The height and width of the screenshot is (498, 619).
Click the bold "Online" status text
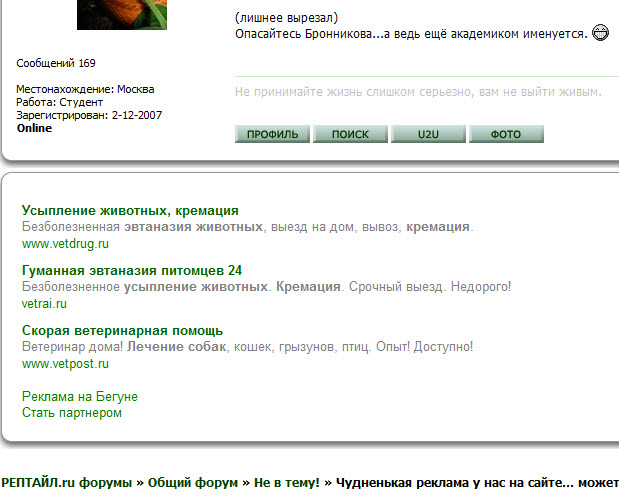coord(34,128)
